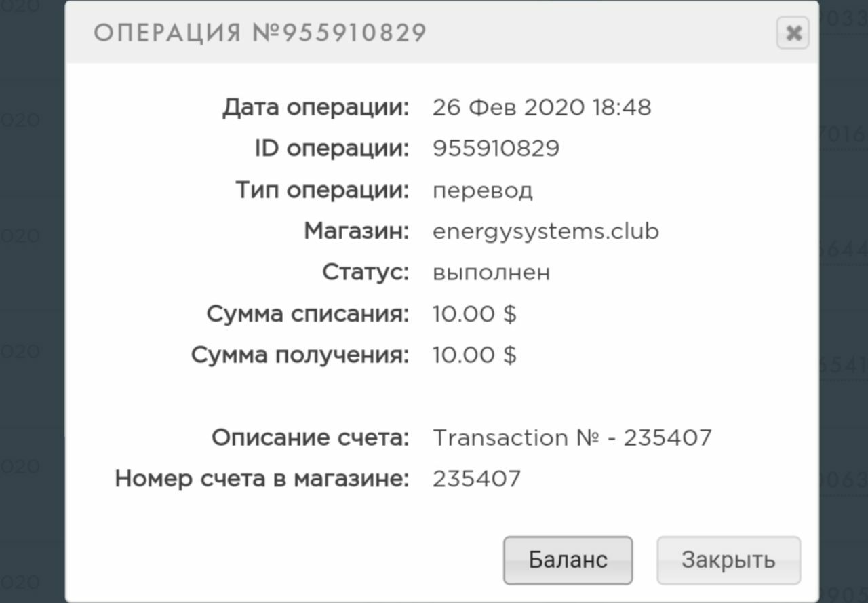The image size is (868, 603).
Task: Click the Сумма получения amount 10.00 $
Action: tap(474, 355)
